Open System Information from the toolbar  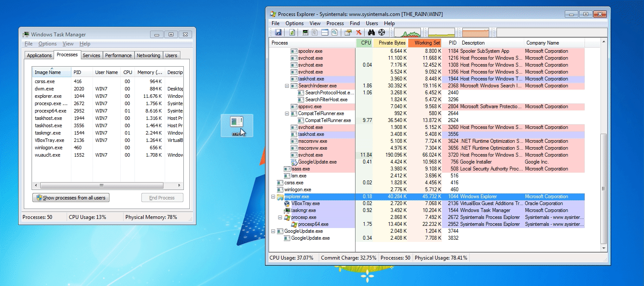pos(305,32)
